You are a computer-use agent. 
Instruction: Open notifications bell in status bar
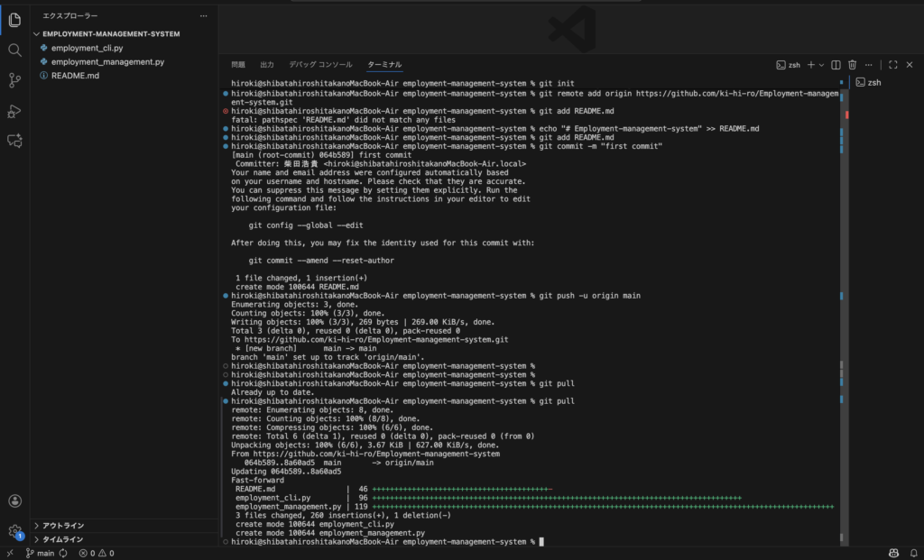[x=912, y=553]
